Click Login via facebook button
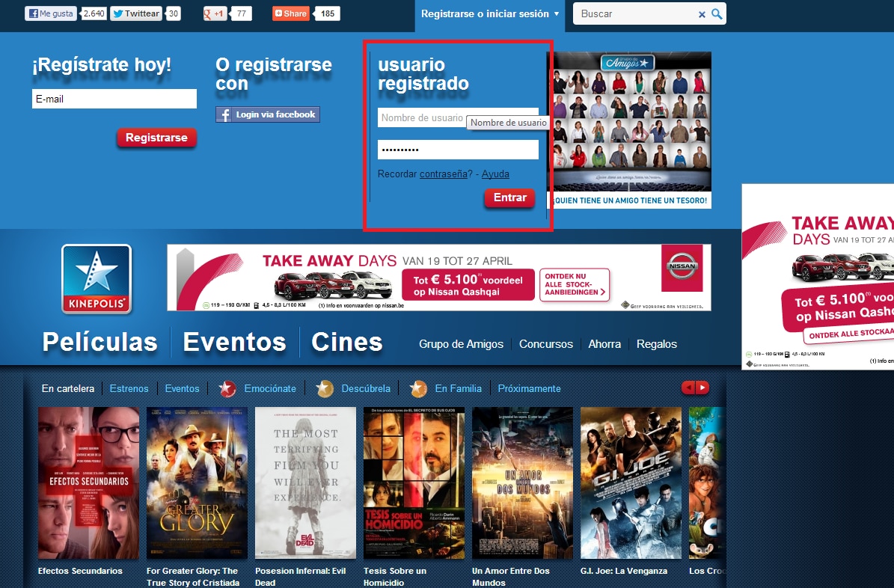The image size is (894, 588). [x=268, y=114]
